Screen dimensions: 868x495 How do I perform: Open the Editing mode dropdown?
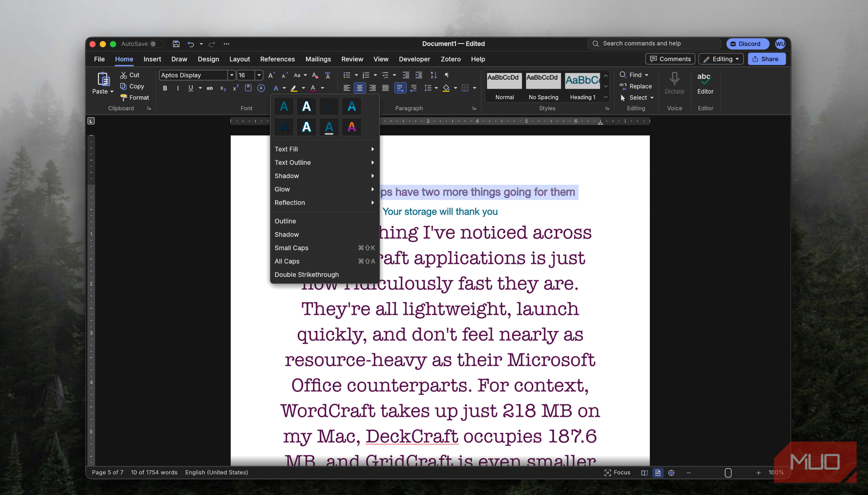[x=721, y=59]
